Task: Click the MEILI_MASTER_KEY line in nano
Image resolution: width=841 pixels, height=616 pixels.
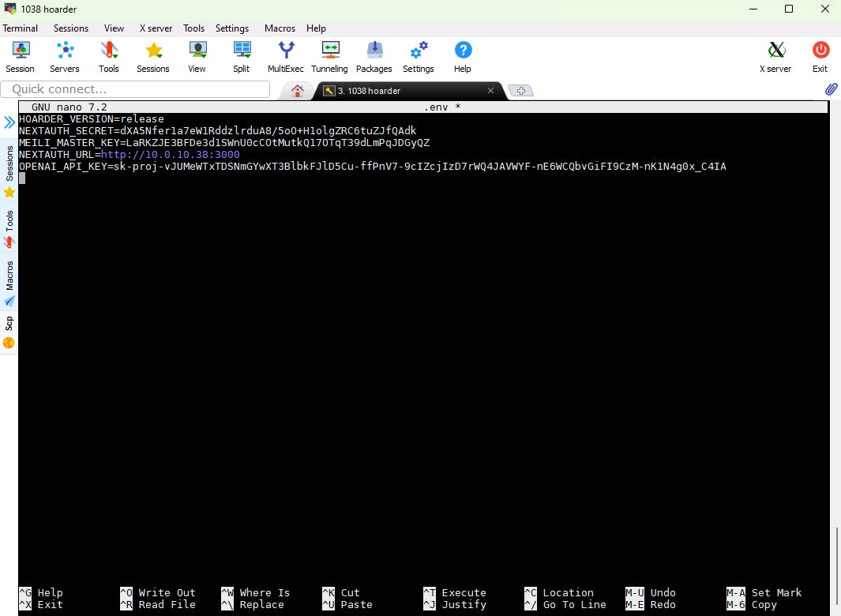Action: [x=224, y=143]
